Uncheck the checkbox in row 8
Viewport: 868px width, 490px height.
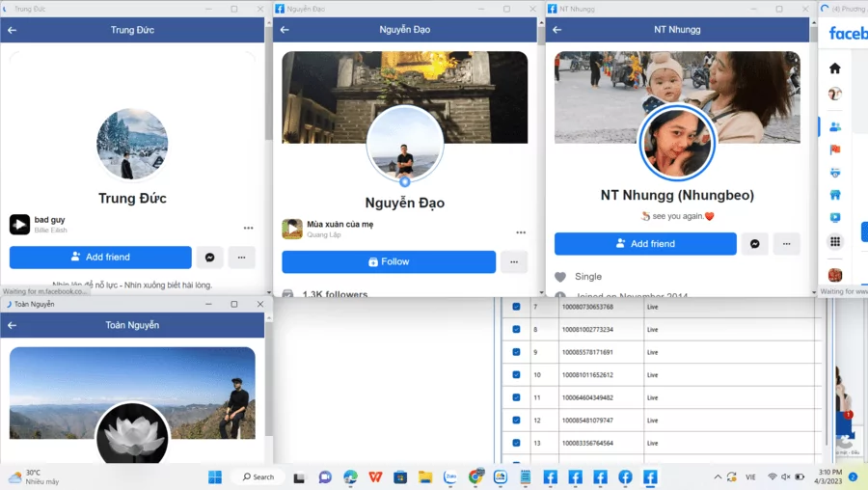tap(516, 330)
